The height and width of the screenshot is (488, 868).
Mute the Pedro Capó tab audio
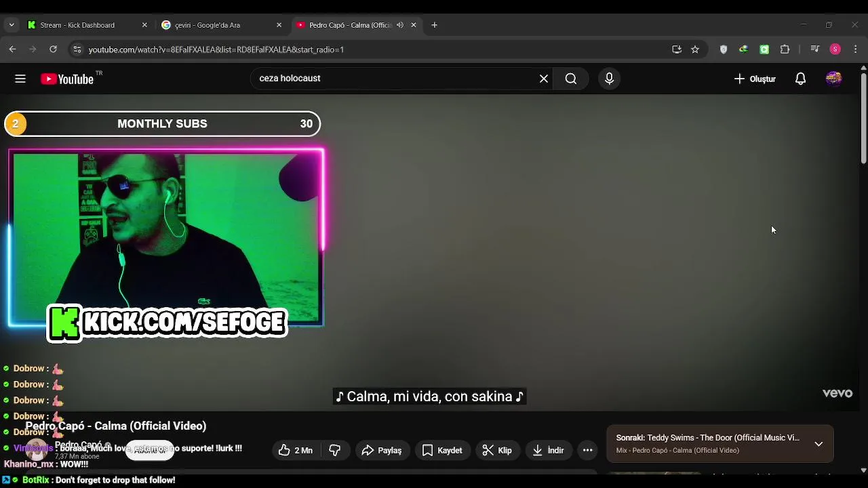pyautogui.click(x=400, y=25)
